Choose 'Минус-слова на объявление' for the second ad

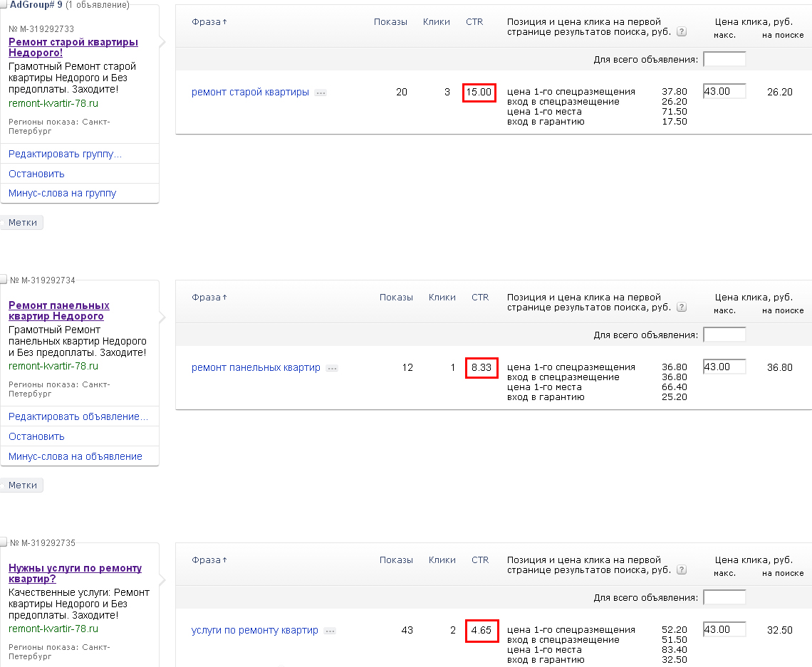tap(76, 456)
